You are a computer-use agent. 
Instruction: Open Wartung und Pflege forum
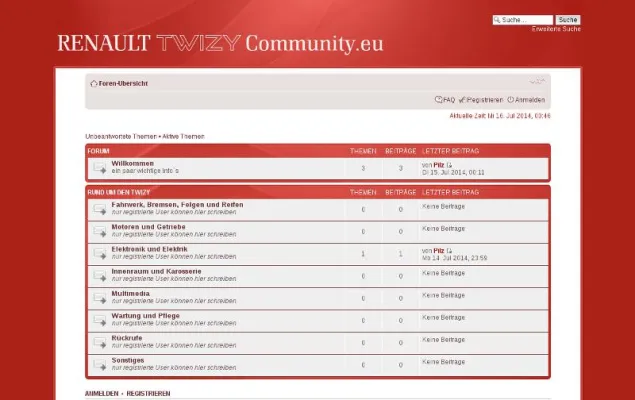click(x=145, y=315)
